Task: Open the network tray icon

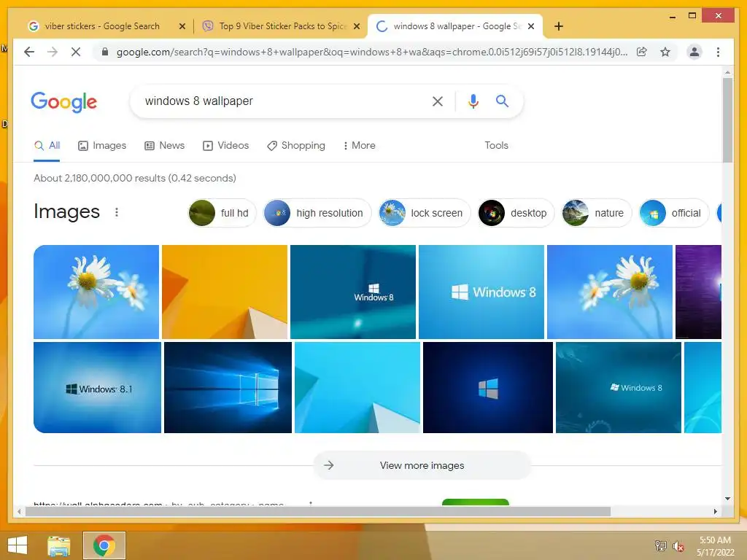Action: [660, 545]
